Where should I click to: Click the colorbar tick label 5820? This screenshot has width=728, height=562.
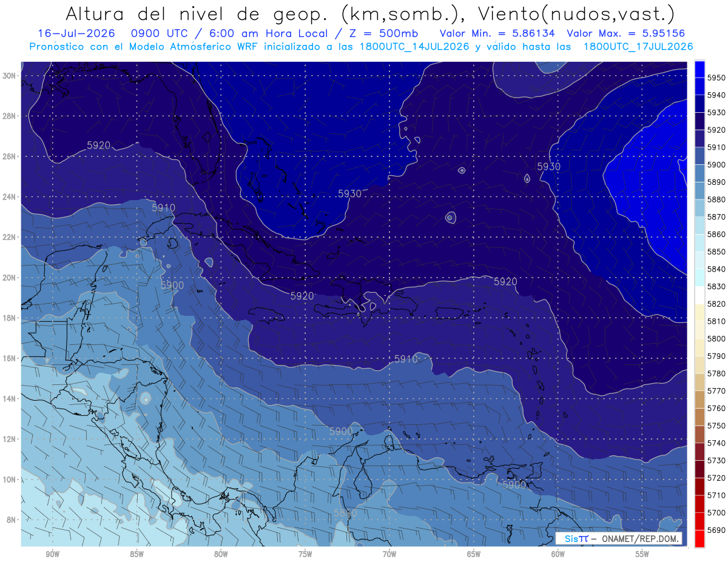(x=716, y=304)
